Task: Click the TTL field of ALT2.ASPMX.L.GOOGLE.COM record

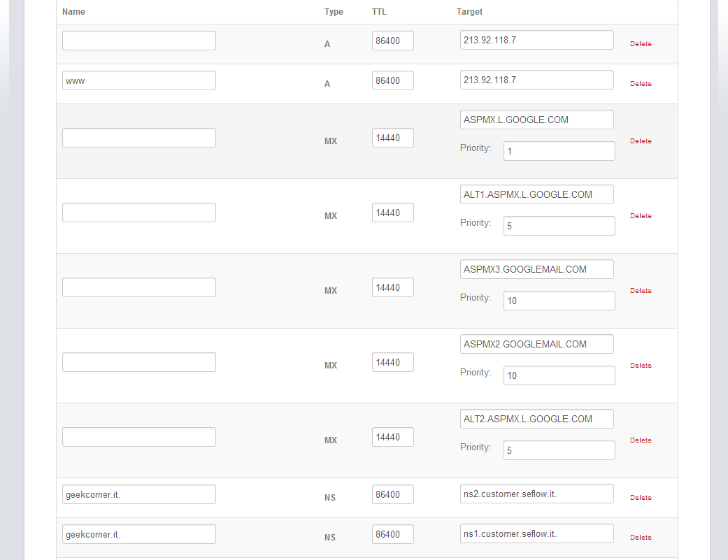Action: point(392,437)
